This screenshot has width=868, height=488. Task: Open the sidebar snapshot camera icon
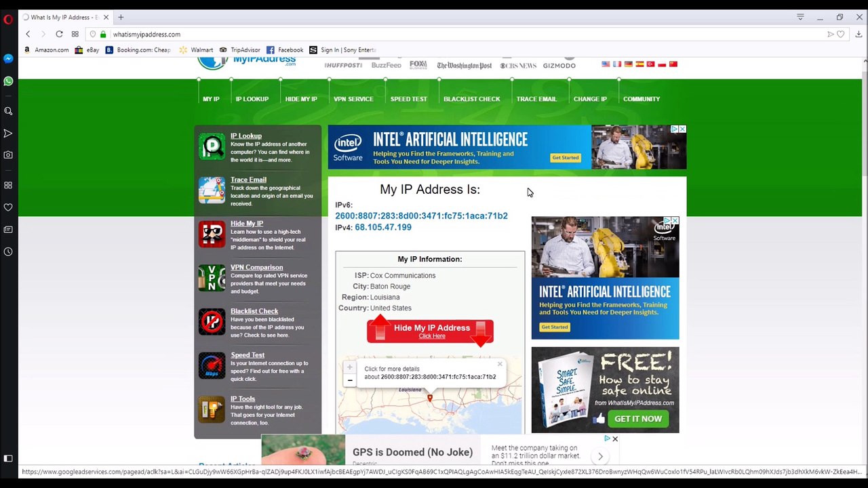(x=8, y=155)
